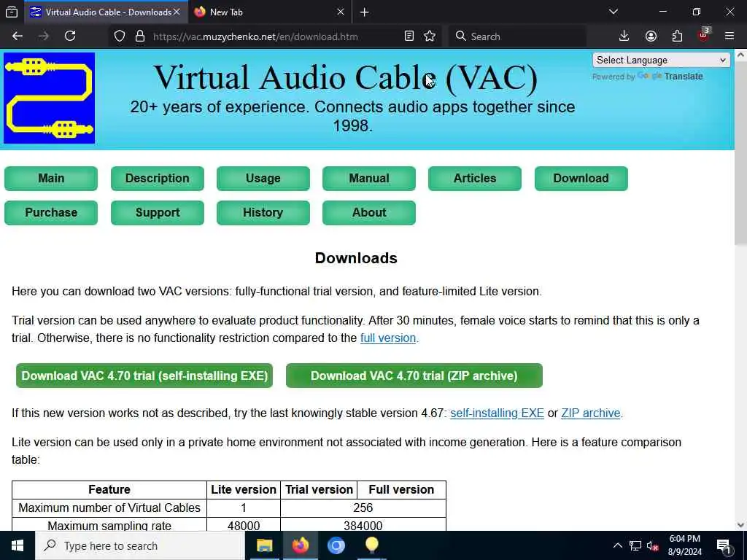Open the Usage page
747x560 pixels.
[263, 179]
